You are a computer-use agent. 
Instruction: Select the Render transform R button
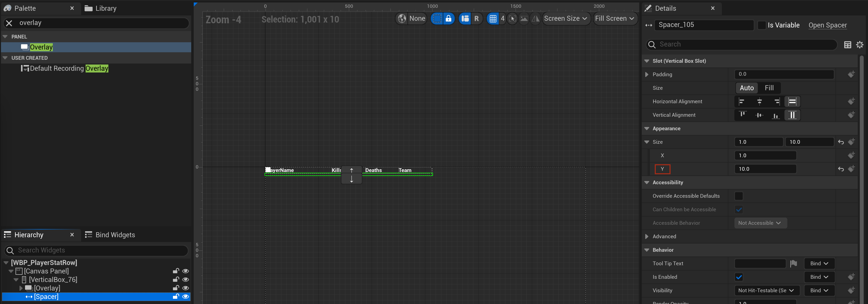click(477, 18)
